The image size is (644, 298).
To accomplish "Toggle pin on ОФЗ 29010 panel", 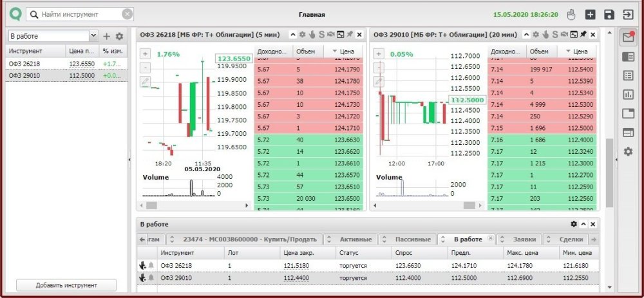I will pyautogui.click(x=583, y=35).
